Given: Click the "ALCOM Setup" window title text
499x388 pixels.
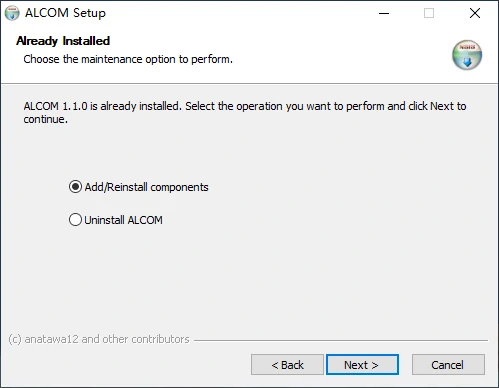Looking at the screenshot, I should [65, 13].
